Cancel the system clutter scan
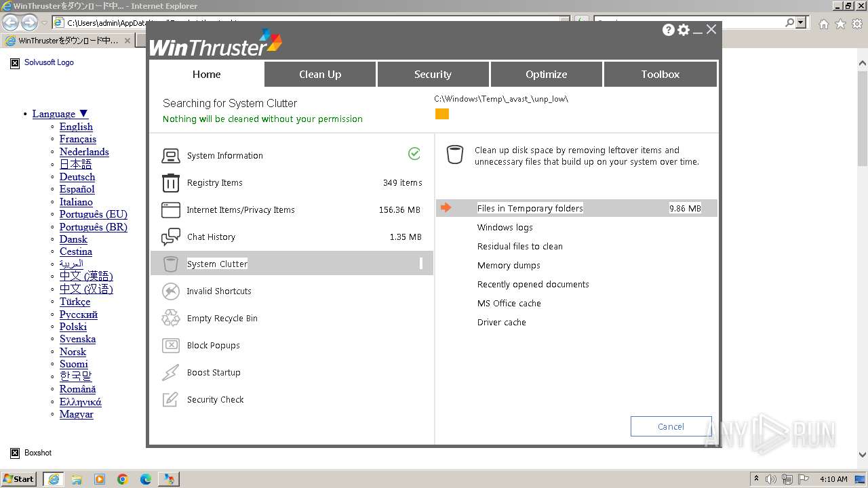 click(671, 426)
